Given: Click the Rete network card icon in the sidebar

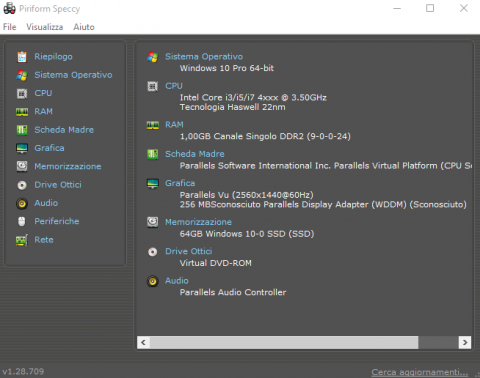Looking at the screenshot, I should coord(22,240).
